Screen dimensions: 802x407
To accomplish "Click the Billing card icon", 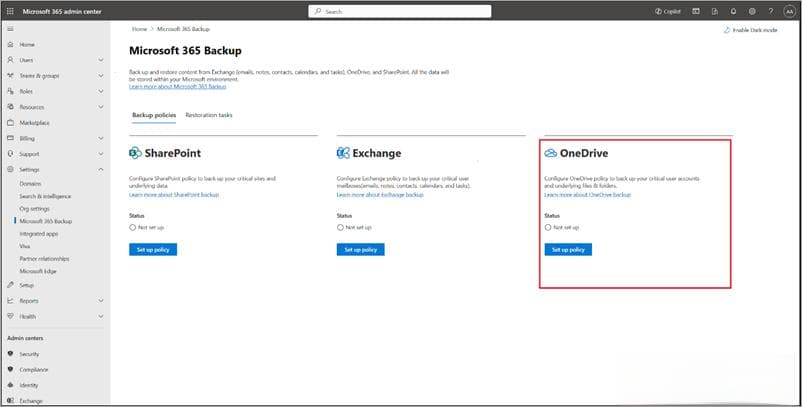I will point(10,138).
